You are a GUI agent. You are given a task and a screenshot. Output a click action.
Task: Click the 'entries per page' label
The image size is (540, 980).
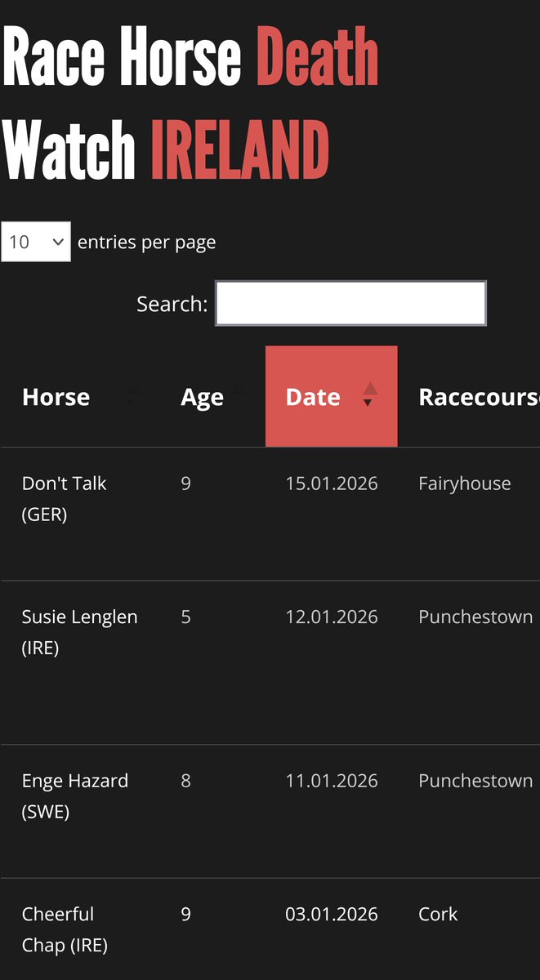tap(146, 243)
